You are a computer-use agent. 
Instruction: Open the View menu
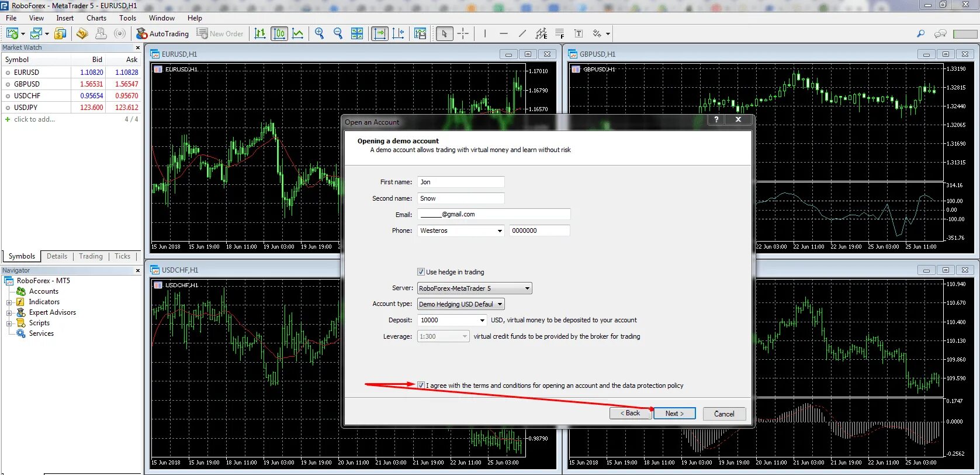click(x=36, y=18)
